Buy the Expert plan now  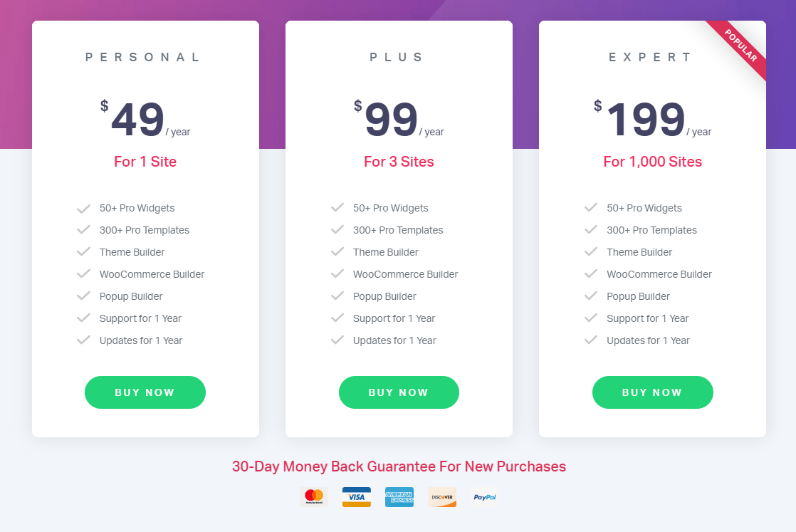[653, 392]
